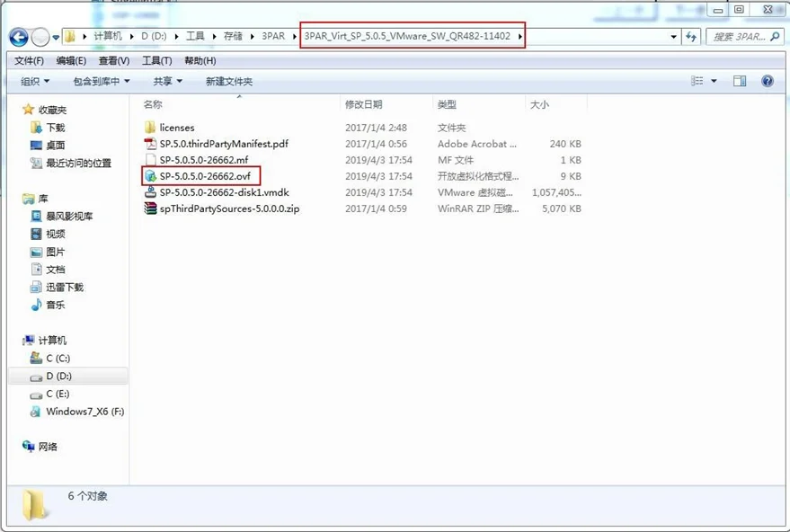Select the SP-5.0.5.0-26662.mf file icon
The width and height of the screenshot is (790, 532).
coord(150,160)
